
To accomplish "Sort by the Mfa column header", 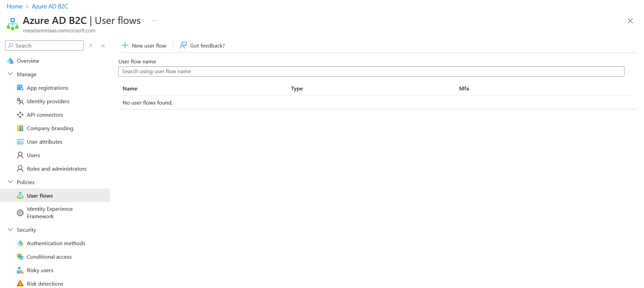I will (x=464, y=88).
